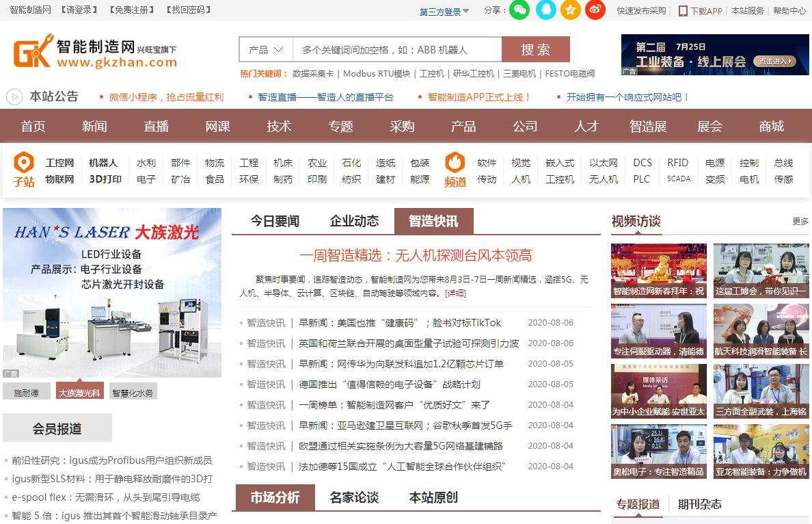Open 直播 in the main navigation bar
812x524 pixels.
tap(156, 127)
